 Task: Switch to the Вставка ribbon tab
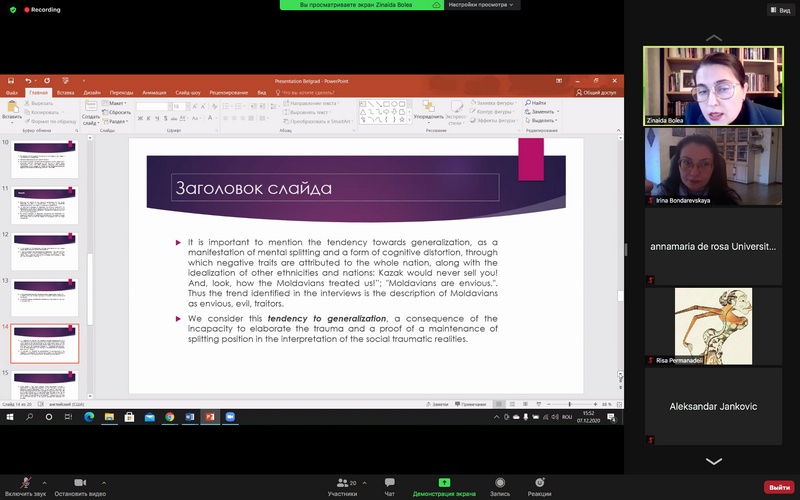(x=66, y=92)
